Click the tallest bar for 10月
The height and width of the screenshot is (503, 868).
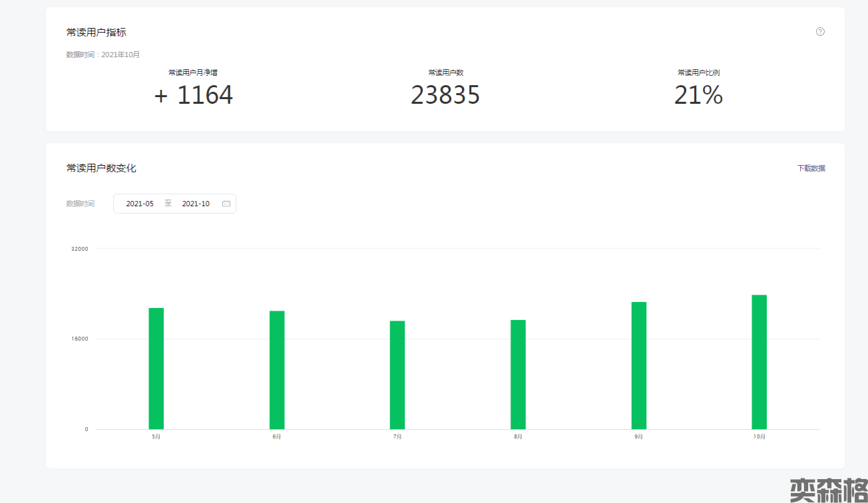pos(759,362)
